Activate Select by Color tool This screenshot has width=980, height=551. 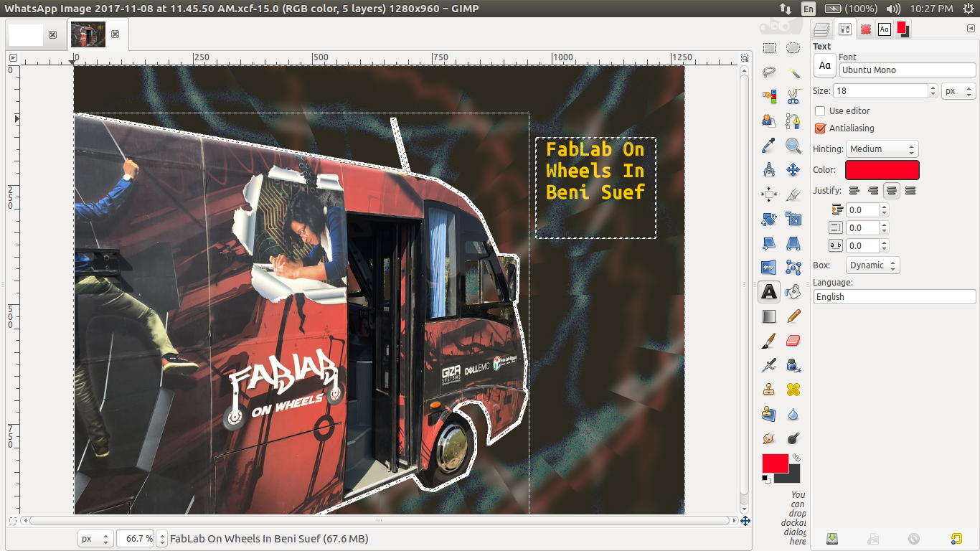[x=769, y=97]
